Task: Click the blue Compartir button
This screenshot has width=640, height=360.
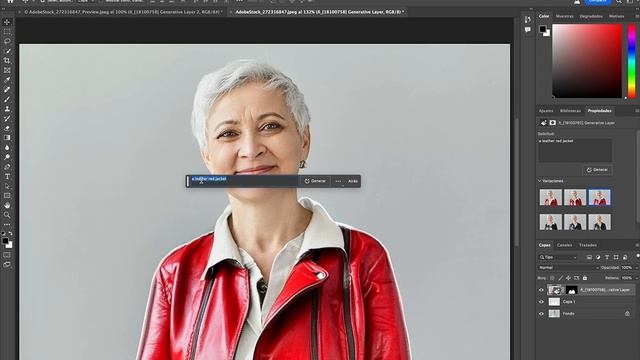Action: tap(598, 2)
